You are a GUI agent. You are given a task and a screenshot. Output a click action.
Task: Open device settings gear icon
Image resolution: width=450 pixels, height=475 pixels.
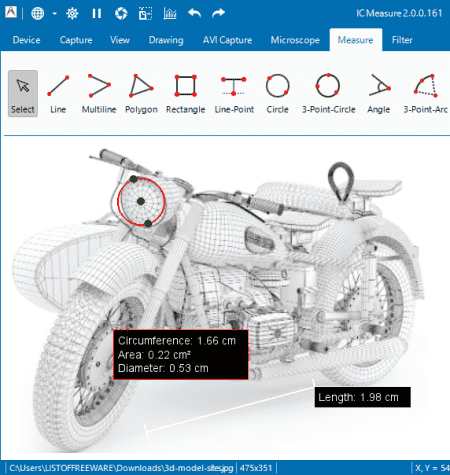click(x=72, y=14)
